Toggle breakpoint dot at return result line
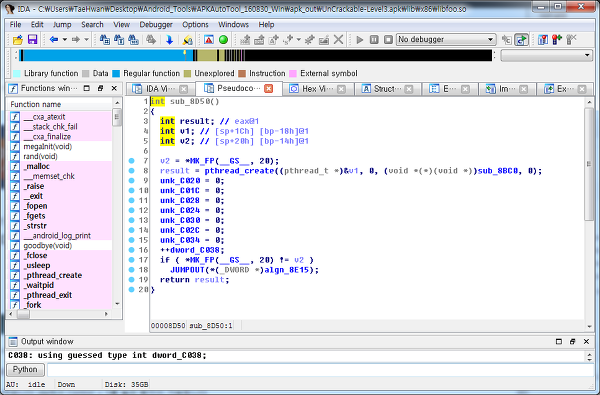Image resolution: width=600 pixels, height=395 pixels. pos(132,280)
